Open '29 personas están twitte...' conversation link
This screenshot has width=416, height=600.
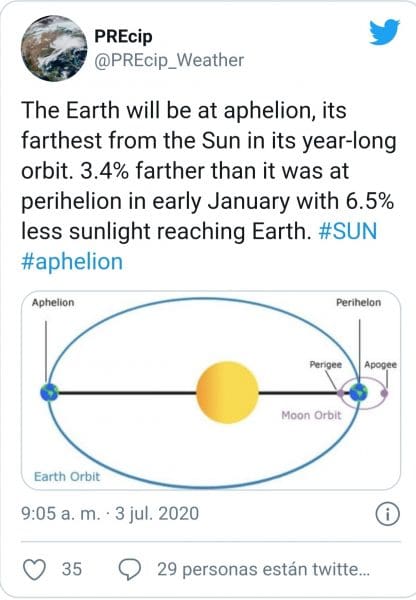click(264, 569)
